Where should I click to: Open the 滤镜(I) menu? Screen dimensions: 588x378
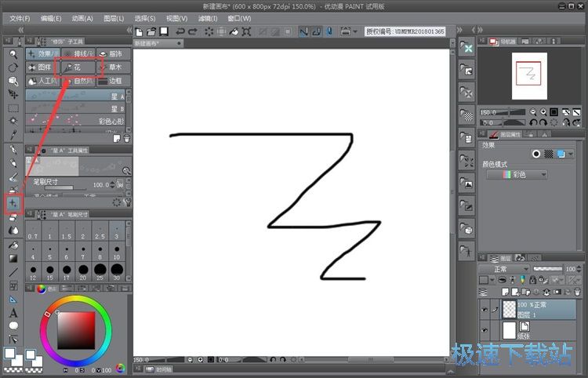[x=207, y=18]
